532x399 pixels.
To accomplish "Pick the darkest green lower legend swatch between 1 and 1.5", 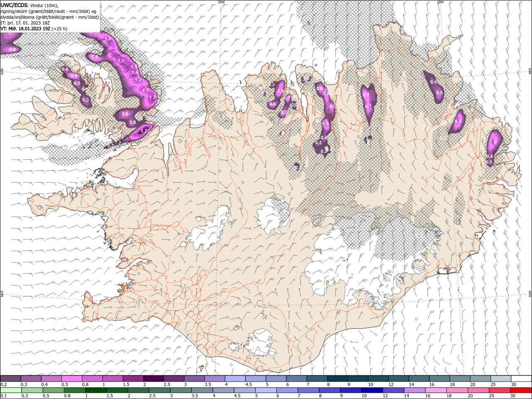I will click(96, 390).
